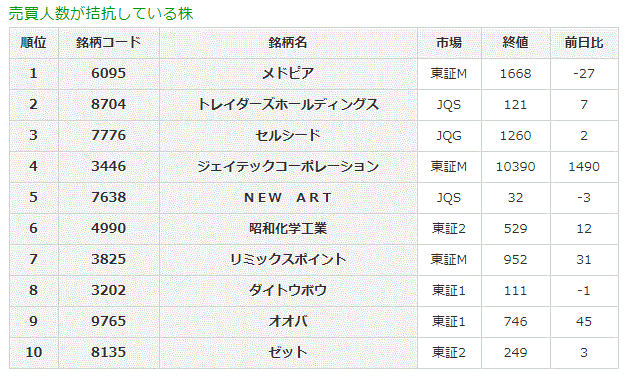Click the 前日比 column header
625x376 pixels.
coord(584,42)
